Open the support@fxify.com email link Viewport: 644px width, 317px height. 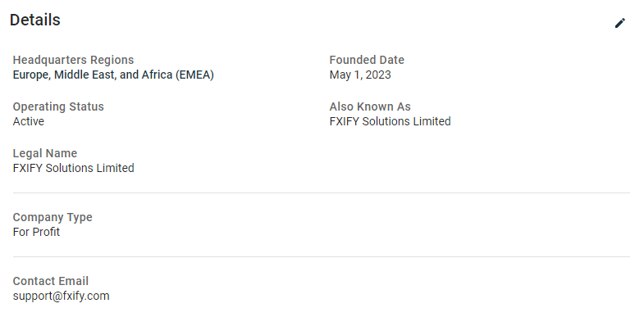click(x=62, y=296)
